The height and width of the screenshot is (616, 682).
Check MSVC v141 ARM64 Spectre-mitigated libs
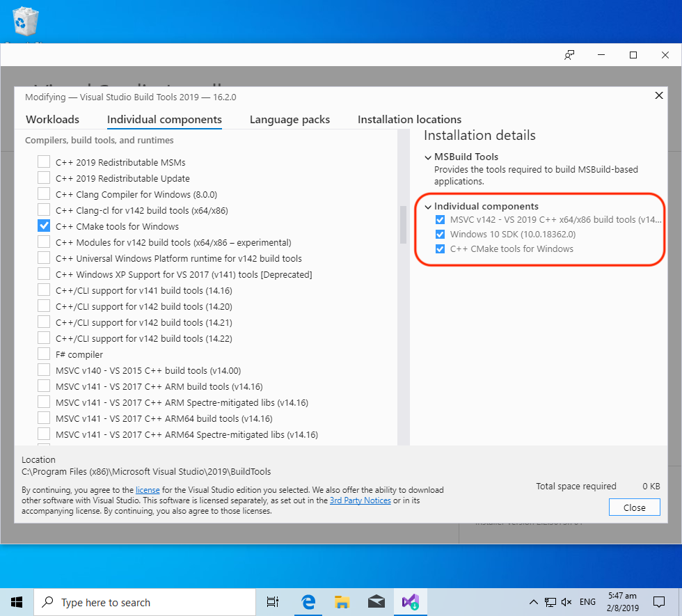[44, 434]
